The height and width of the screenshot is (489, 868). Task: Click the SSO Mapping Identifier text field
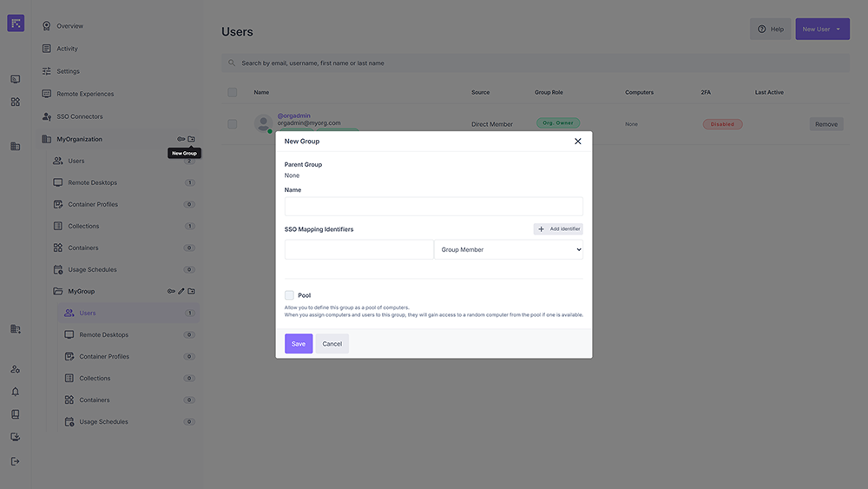click(358, 249)
